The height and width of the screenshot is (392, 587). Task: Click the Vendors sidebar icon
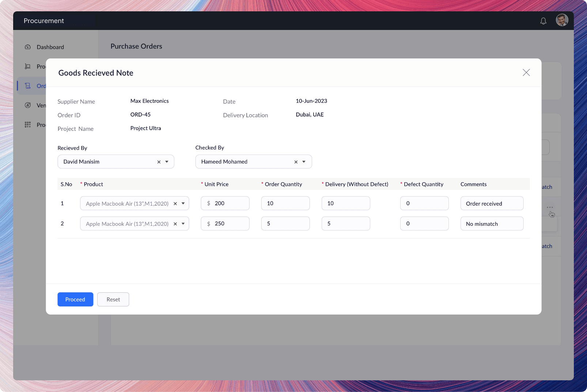click(x=28, y=105)
